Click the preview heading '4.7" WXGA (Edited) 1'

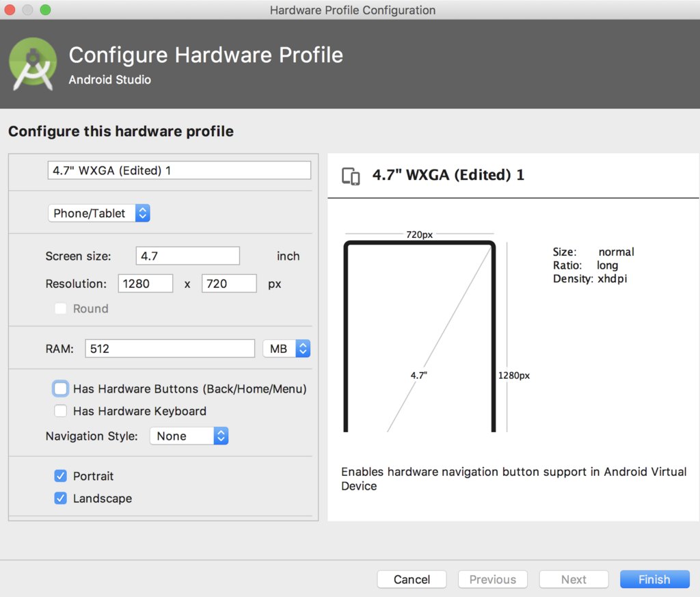tap(448, 175)
